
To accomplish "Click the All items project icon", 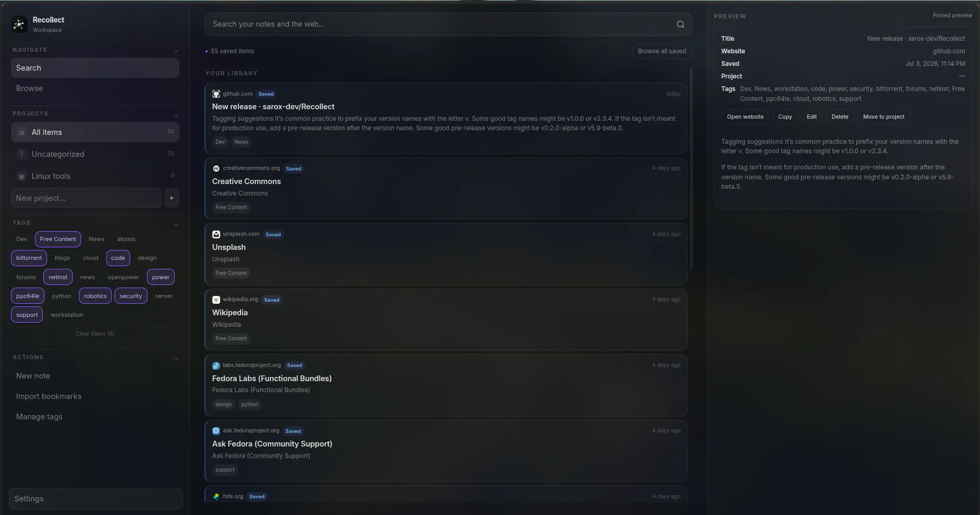I will [x=21, y=132].
